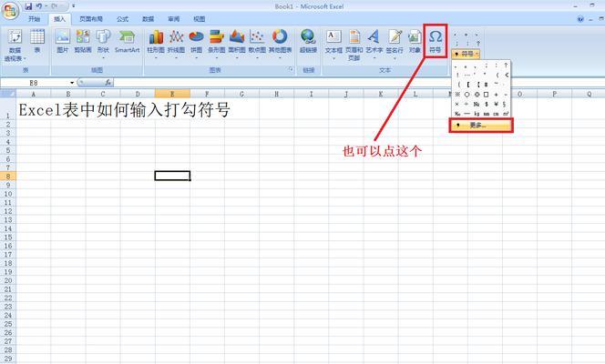Insert a Signature Line (签名行)

395,45
